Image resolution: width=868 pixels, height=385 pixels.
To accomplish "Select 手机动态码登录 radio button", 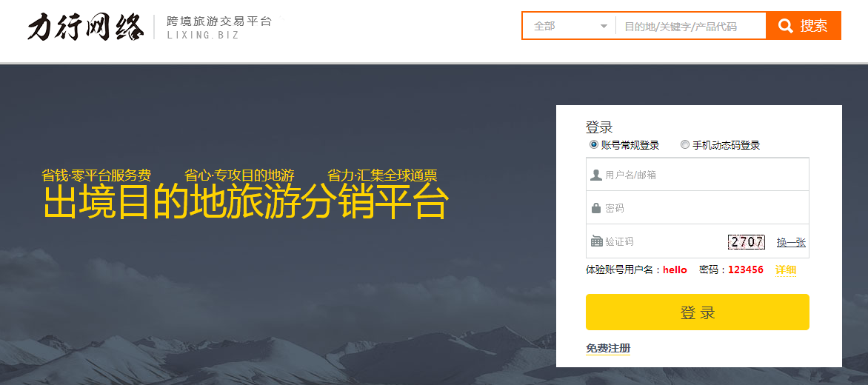I will [x=685, y=145].
